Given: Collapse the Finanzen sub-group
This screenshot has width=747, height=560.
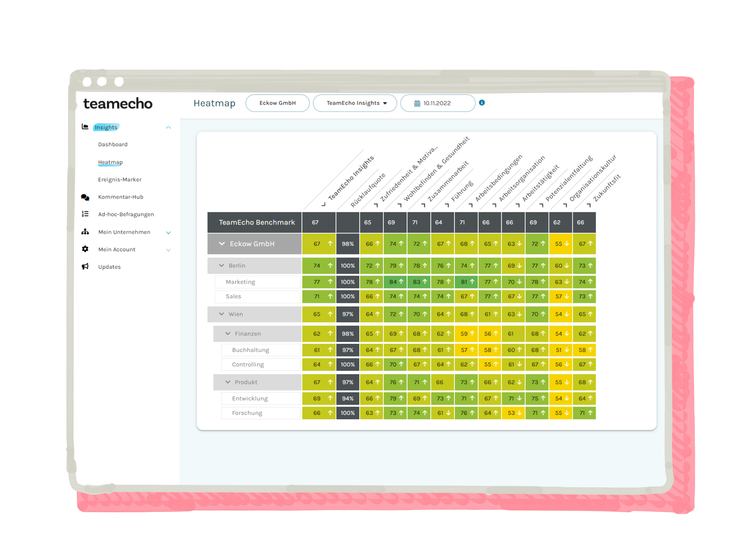Looking at the screenshot, I should click(x=228, y=334).
